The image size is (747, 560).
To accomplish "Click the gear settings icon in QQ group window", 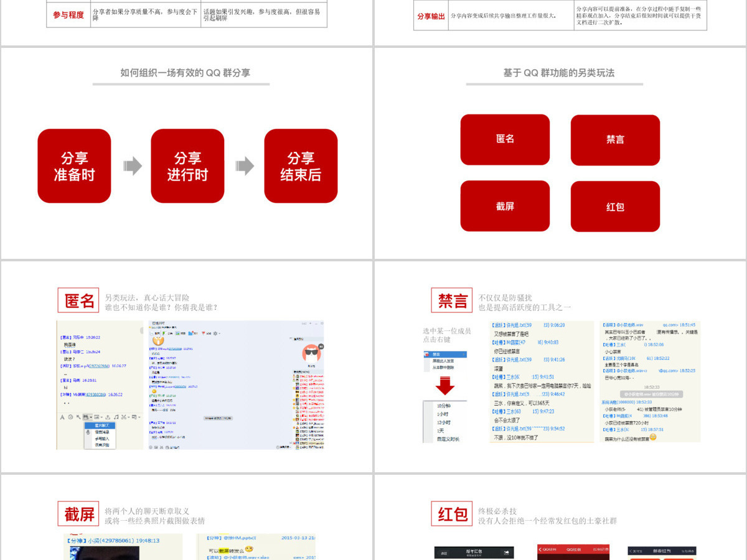I will 215,334.
